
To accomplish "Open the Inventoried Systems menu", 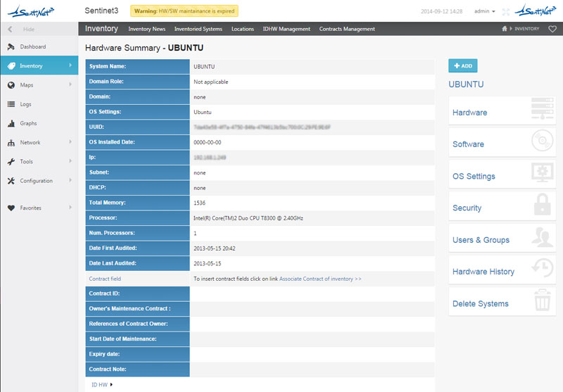I will pyautogui.click(x=198, y=29).
